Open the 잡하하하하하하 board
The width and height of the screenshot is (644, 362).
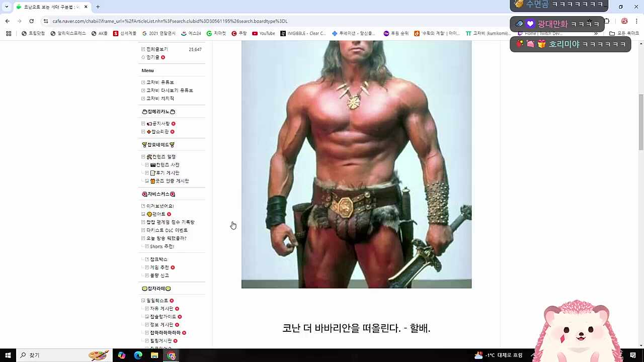pos(165,333)
